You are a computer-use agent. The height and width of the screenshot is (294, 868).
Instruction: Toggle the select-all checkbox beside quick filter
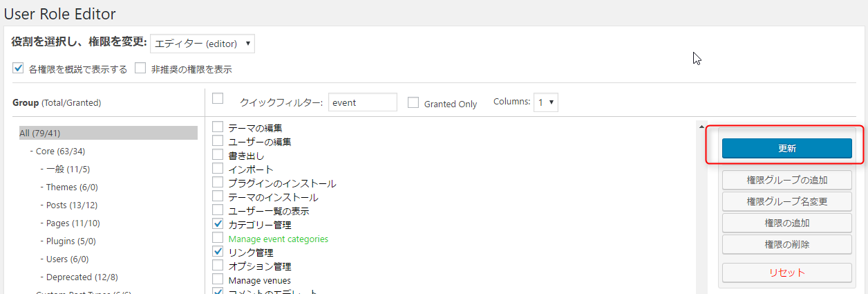(x=218, y=98)
